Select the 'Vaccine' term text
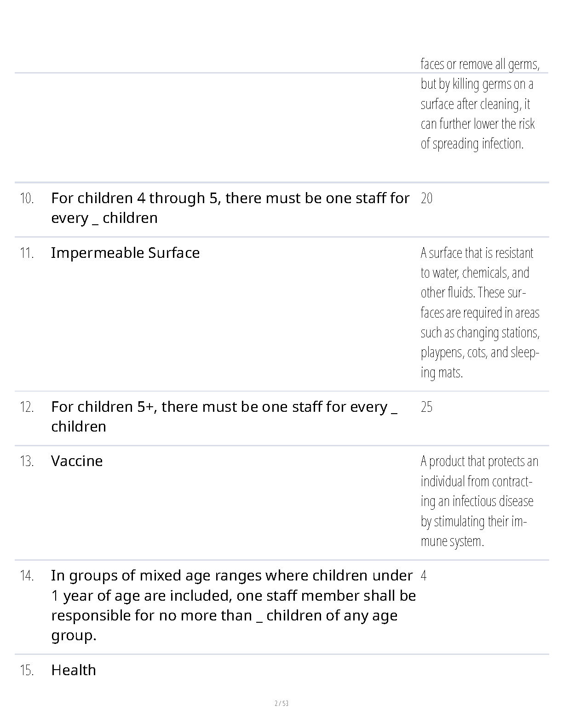The width and height of the screenshot is (563, 728). tap(77, 461)
